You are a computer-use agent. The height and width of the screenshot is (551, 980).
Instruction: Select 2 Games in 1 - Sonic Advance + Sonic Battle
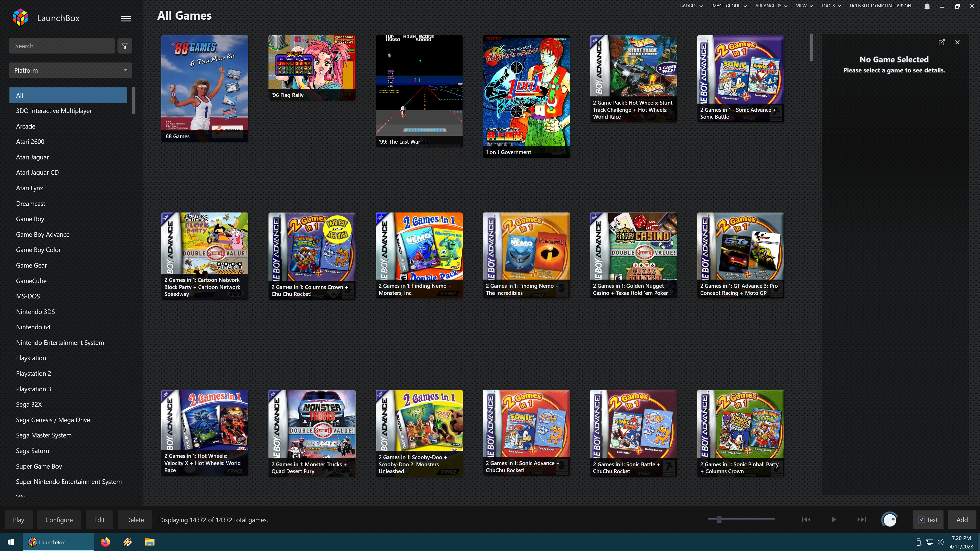(x=741, y=79)
